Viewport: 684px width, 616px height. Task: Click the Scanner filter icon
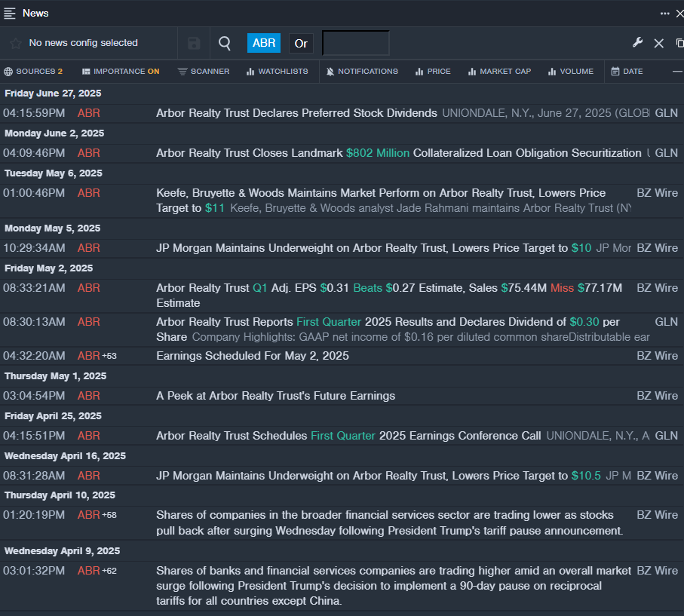(x=183, y=72)
